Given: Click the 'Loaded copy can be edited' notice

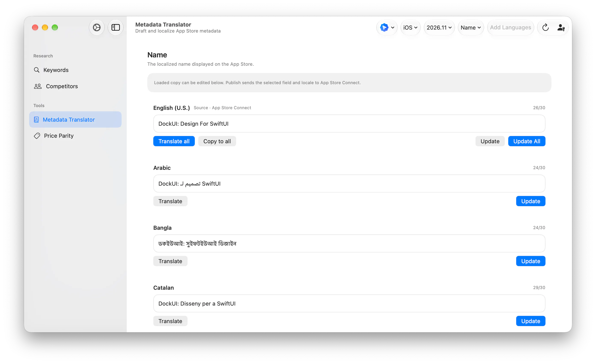Looking at the screenshot, I should click(x=349, y=83).
